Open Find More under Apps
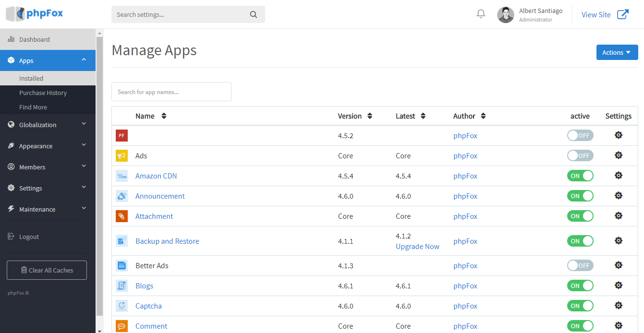 point(34,107)
